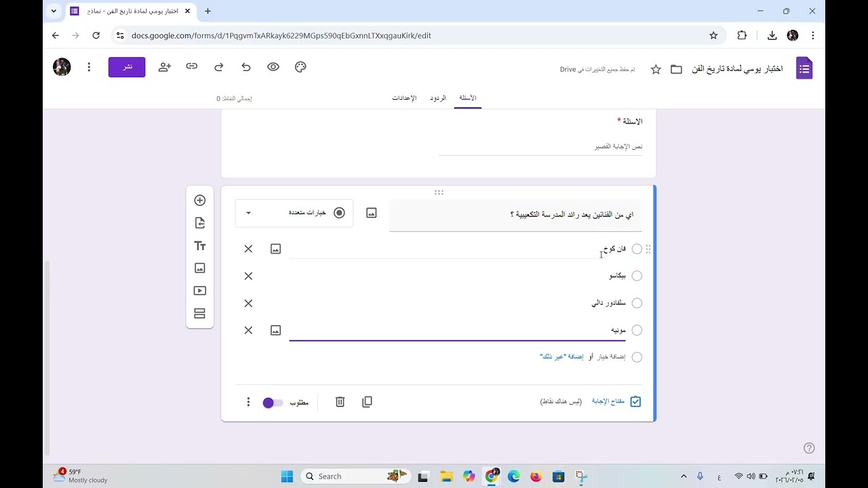Screen dimensions: 868x488
Task: Switch to the الإعدادات tab
Action: pos(404,98)
